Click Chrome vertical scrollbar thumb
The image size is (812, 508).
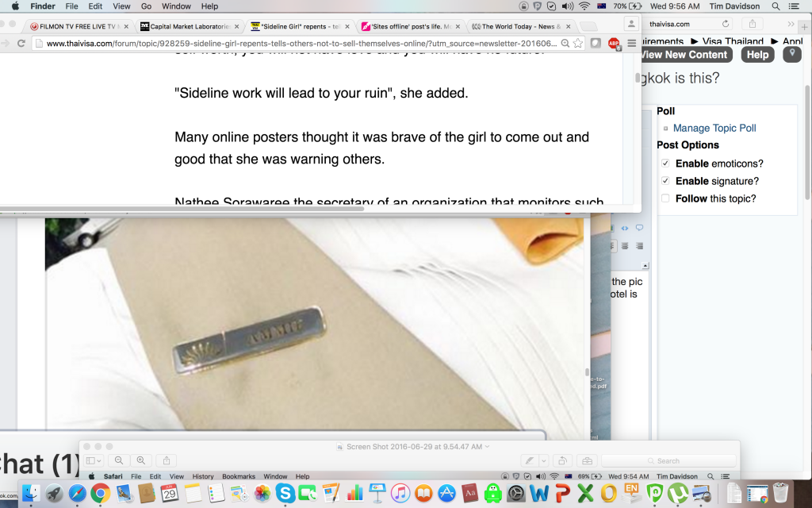click(638, 78)
